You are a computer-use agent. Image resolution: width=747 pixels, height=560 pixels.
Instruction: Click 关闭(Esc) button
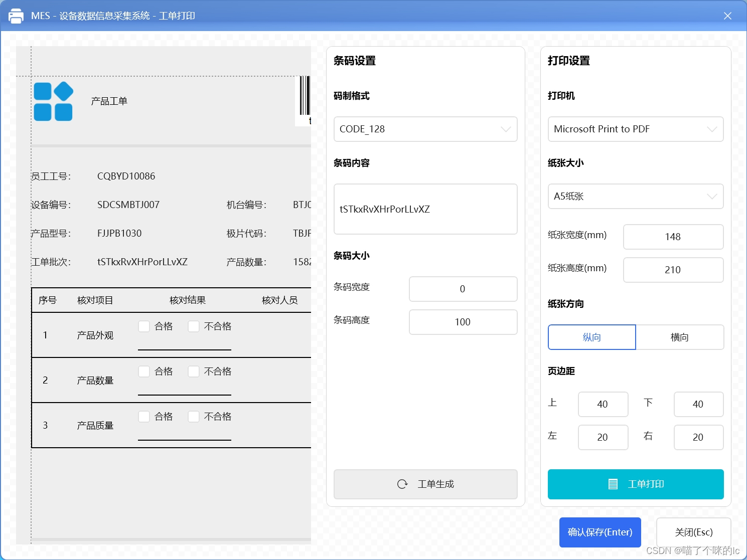tap(694, 532)
